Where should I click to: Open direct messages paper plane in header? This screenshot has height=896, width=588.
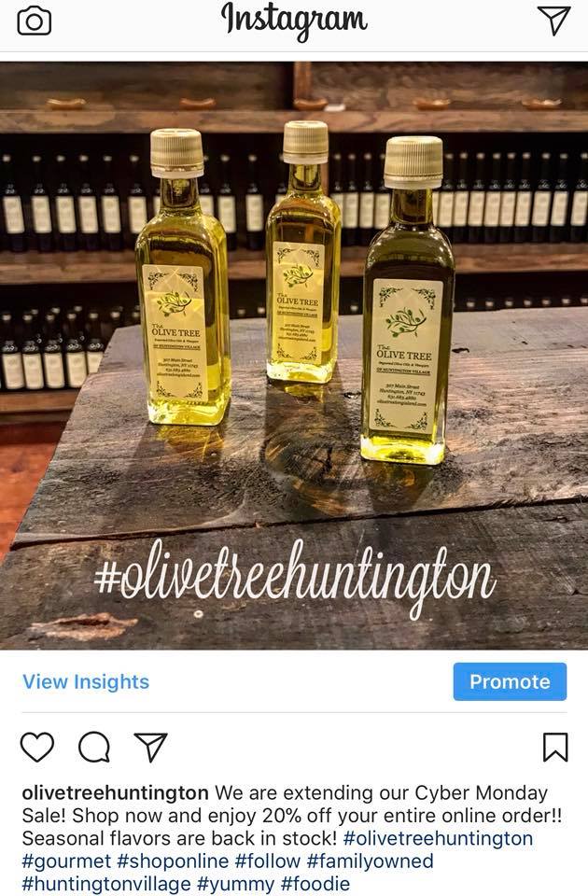pos(554,21)
